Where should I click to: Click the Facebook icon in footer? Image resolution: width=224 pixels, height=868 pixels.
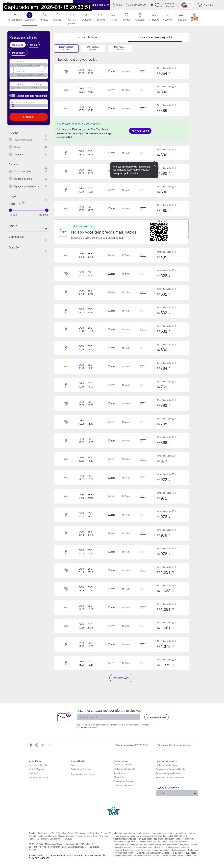tap(30, 745)
